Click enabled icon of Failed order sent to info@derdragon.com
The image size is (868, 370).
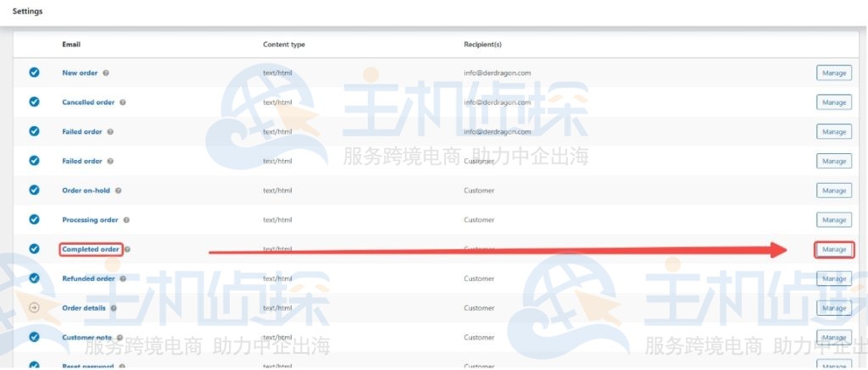click(34, 131)
